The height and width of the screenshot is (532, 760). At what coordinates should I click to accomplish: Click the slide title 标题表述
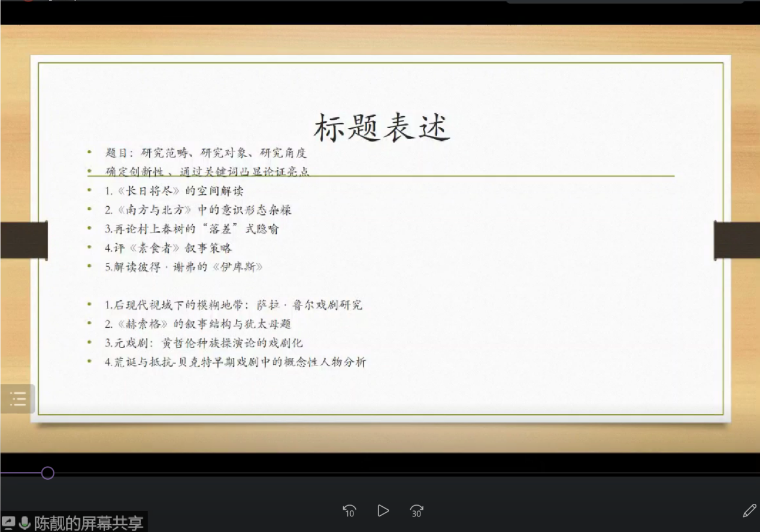pos(381,128)
